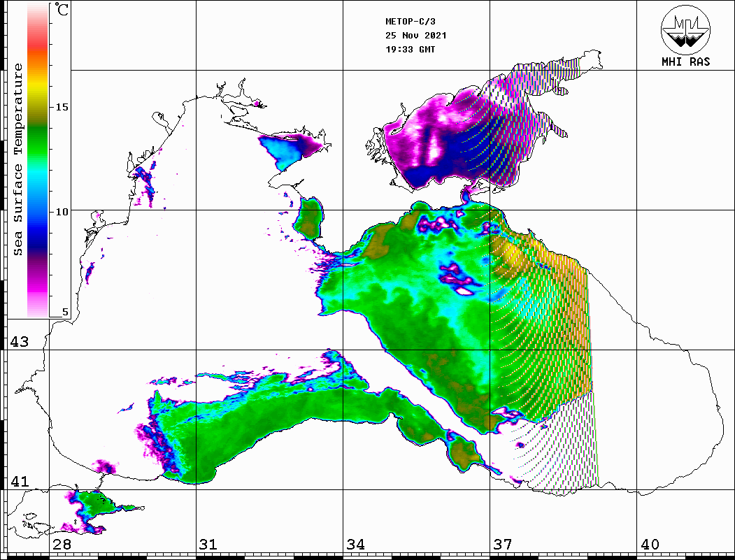
Task: Pick the green band of the color scale
Action: pos(38,143)
